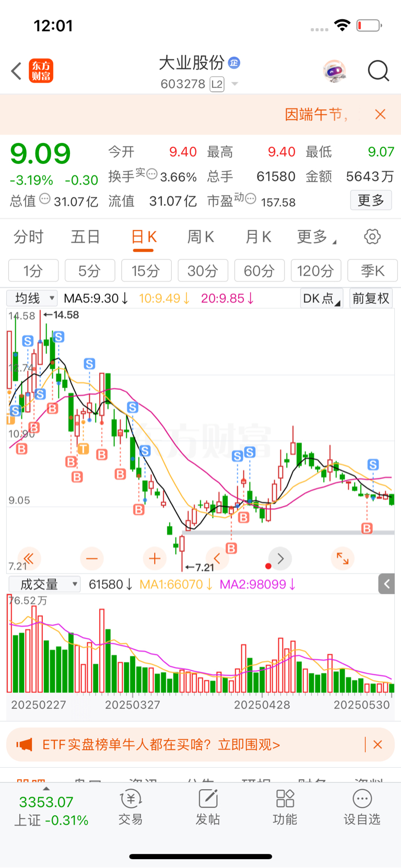Screen dimensions: 401x868
Task: Expand the gray side panel arrow
Action: click(386, 584)
